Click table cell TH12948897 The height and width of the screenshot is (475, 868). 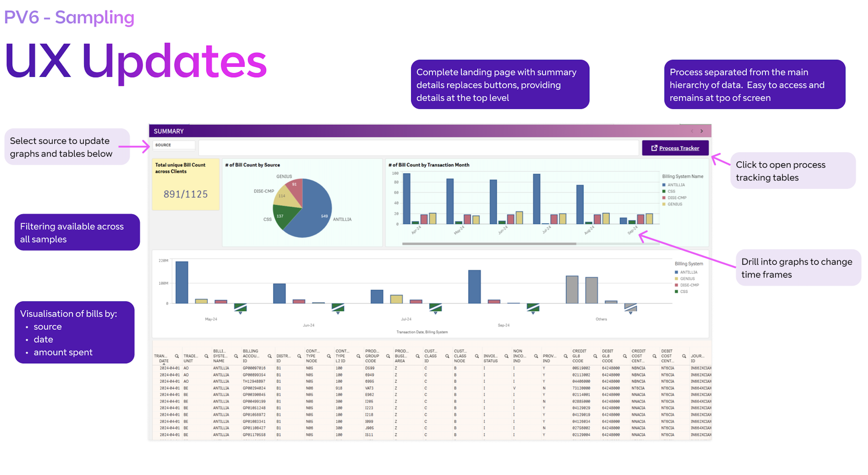[254, 381]
